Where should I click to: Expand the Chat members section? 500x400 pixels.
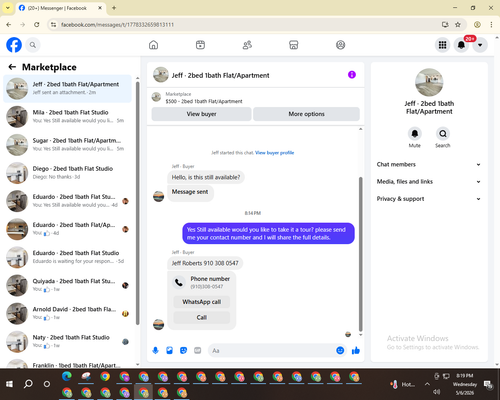coord(429,164)
